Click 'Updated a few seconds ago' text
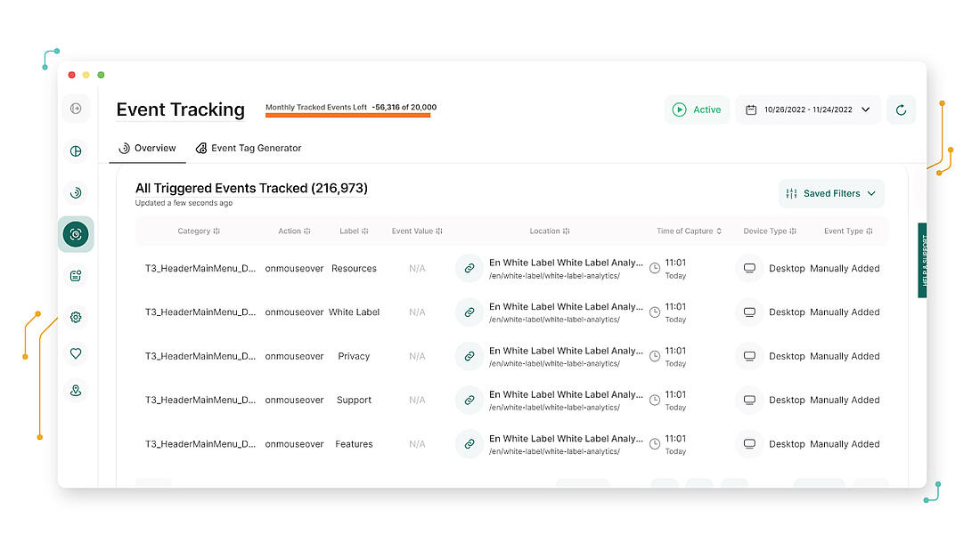 (184, 203)
